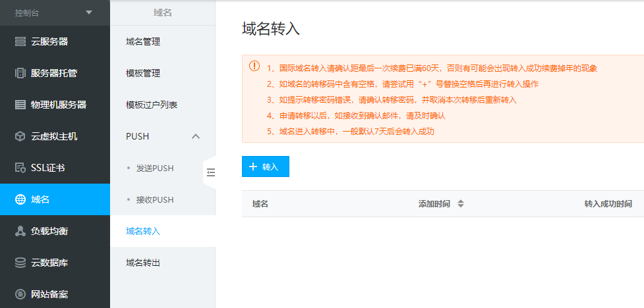
Task: Click the blue 转入 button
Action: tap(265, 167)
